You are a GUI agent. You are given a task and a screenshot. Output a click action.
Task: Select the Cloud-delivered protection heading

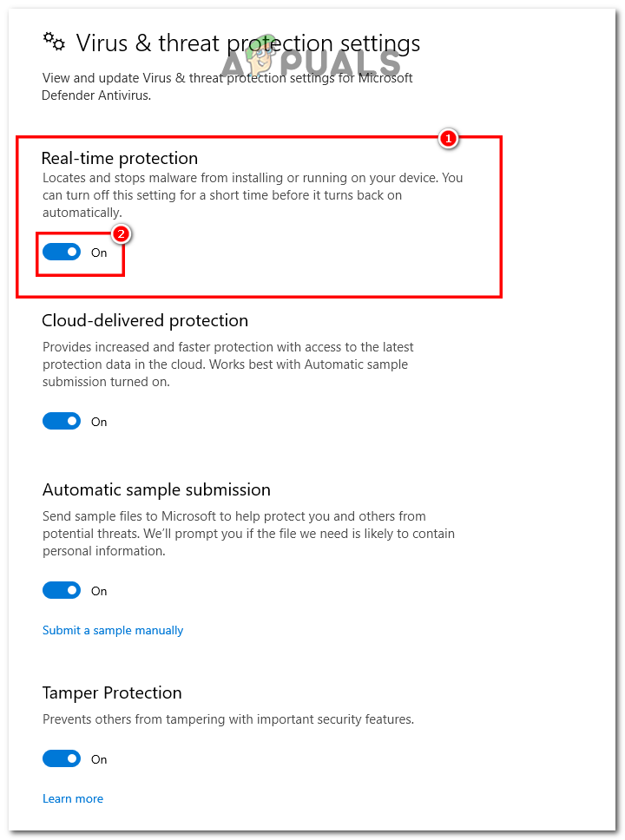click(x=145, y=320)
